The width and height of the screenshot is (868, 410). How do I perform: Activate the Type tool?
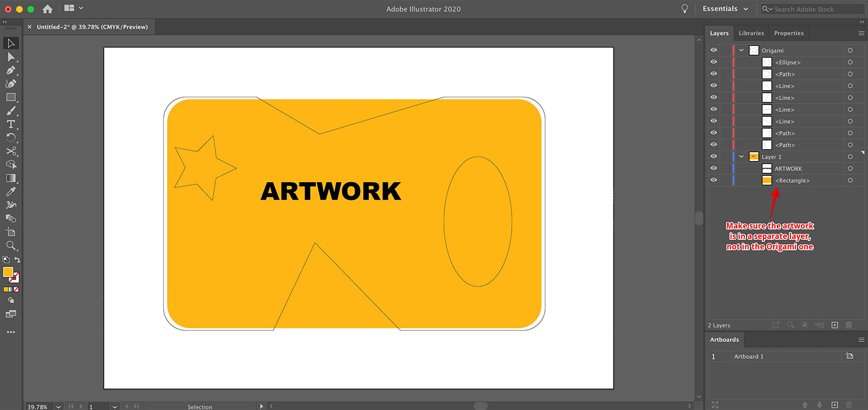coord(11,124)
